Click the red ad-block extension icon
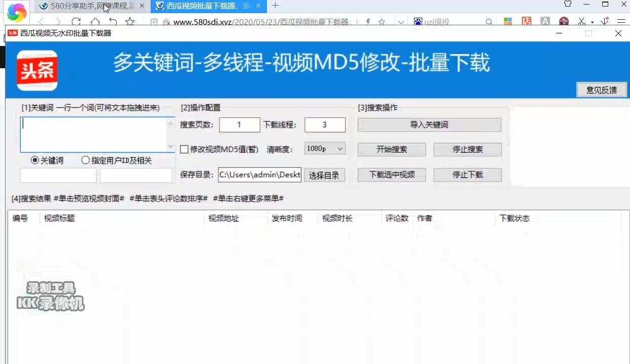The height and width of the screenshot is (364, 630). (x=564, y=22)
